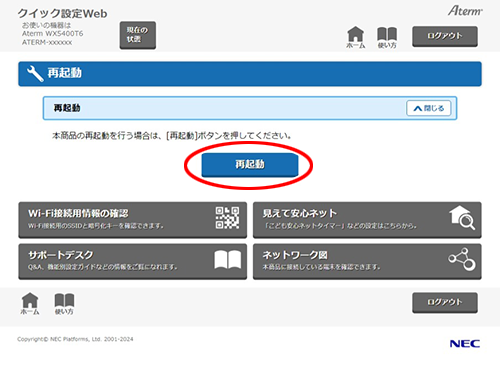The height and width of the screenshot is (369, 500).
Task: Log out with the top ログアウト button
Action: (x=445, y=36)
